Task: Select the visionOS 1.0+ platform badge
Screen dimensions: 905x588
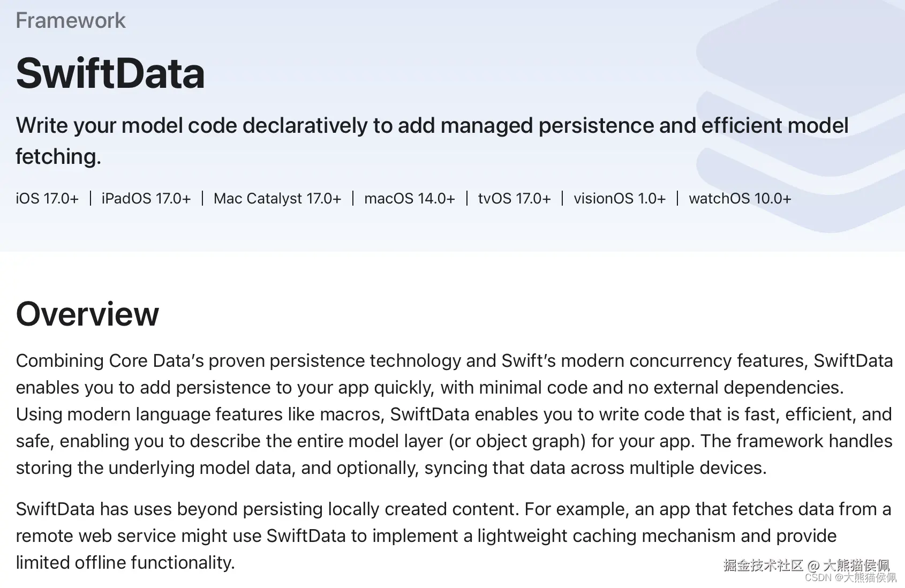Action: tap(620, 199)
